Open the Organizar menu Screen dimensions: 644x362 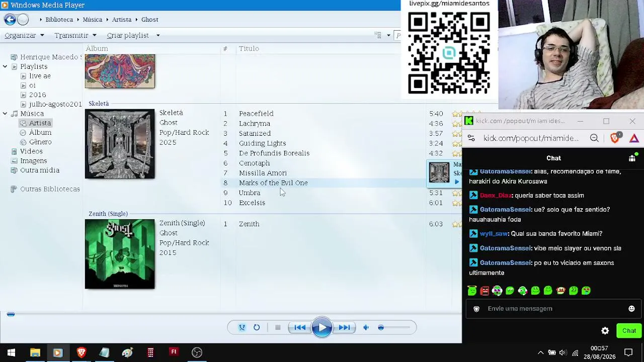click(24, 35)
